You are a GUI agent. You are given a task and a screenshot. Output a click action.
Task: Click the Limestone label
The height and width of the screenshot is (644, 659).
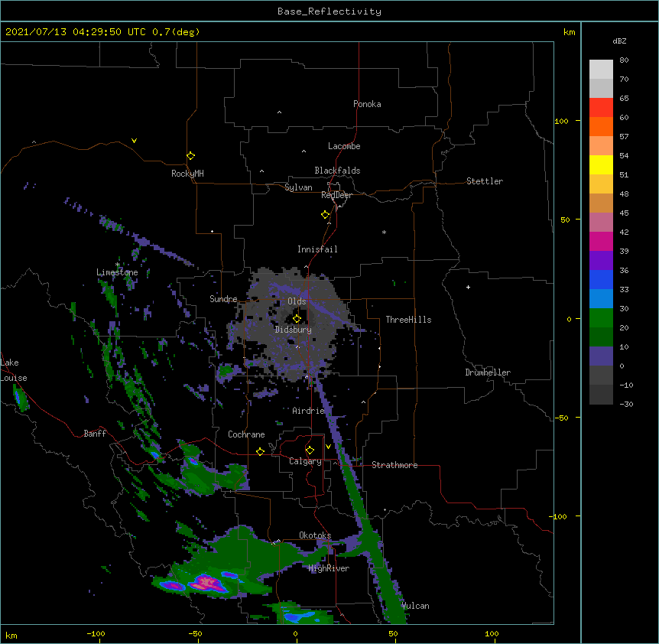[117, 272]
